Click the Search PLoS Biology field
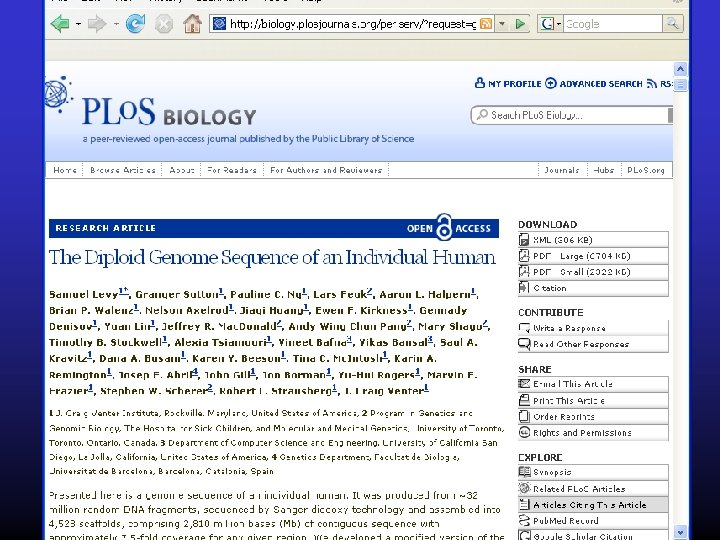This screenshot has height=540, width=720. coord(572,115)
